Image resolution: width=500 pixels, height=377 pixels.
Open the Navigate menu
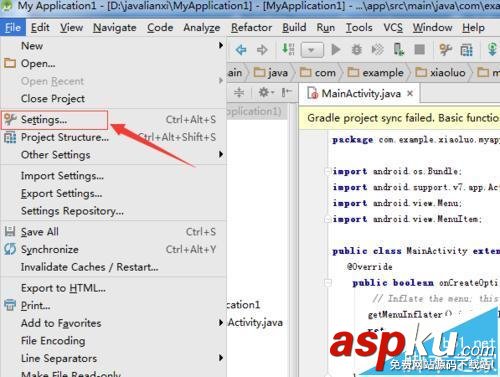[114, 28]
